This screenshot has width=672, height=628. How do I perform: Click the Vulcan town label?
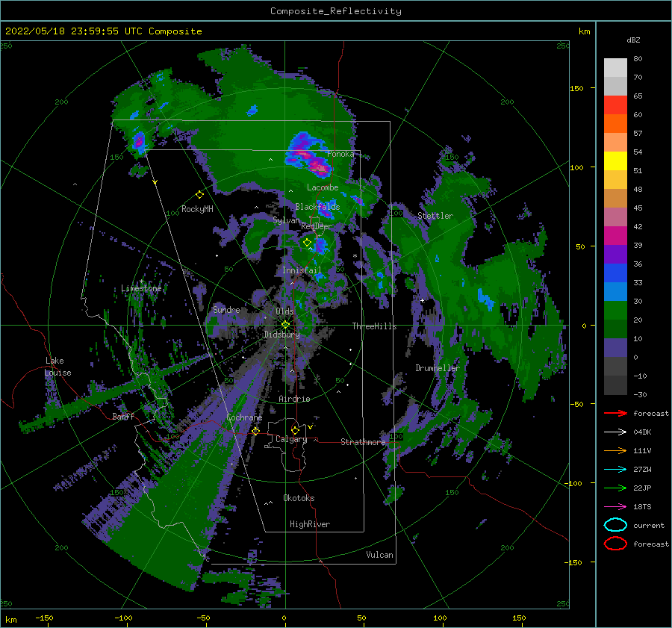[x=379, y=555]
